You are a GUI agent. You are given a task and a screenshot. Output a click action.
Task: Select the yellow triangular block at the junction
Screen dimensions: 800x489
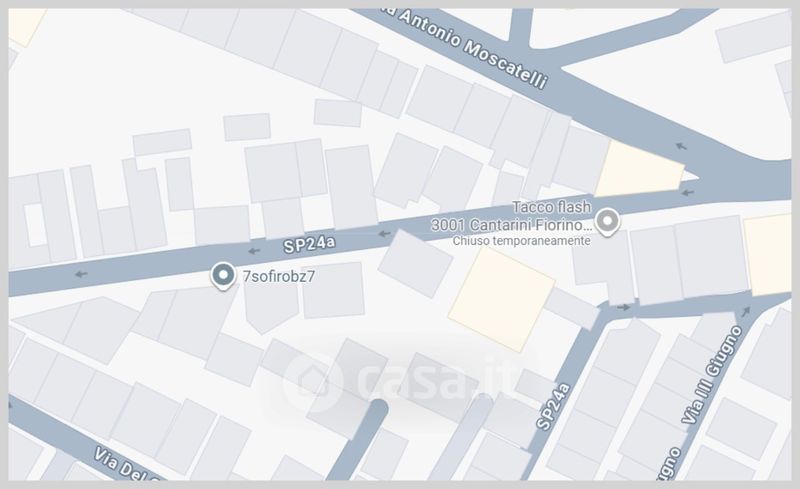point(639,170)
